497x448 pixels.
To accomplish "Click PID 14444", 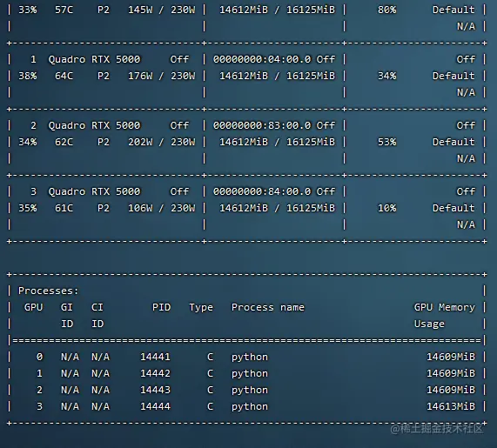I will point(155,406).
